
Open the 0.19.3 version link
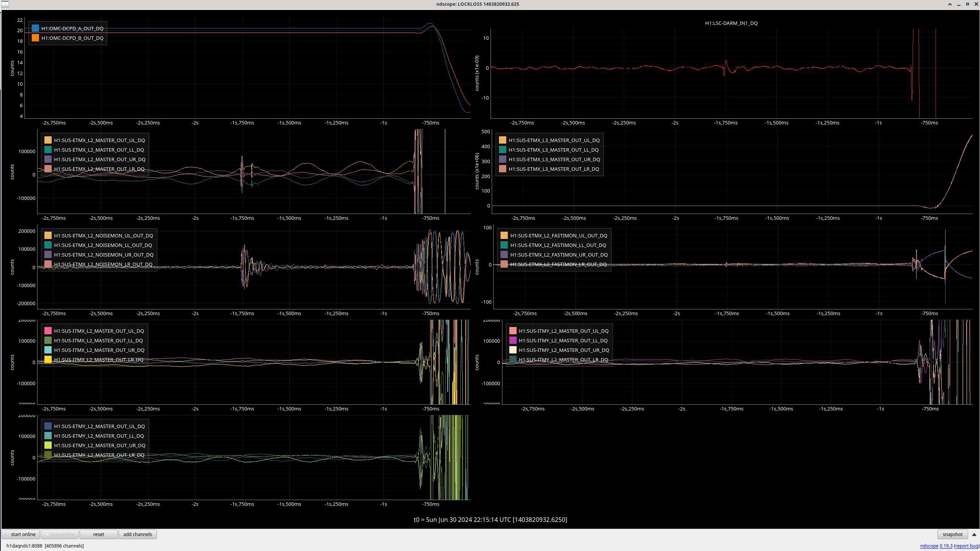tap(946, 546)
